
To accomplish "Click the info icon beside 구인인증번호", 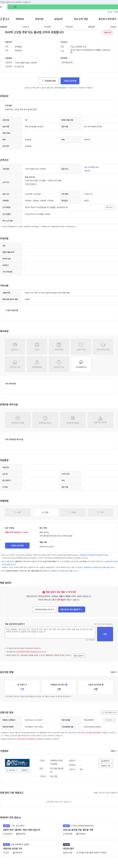I will pyautogui.click(x=72, y=727).
